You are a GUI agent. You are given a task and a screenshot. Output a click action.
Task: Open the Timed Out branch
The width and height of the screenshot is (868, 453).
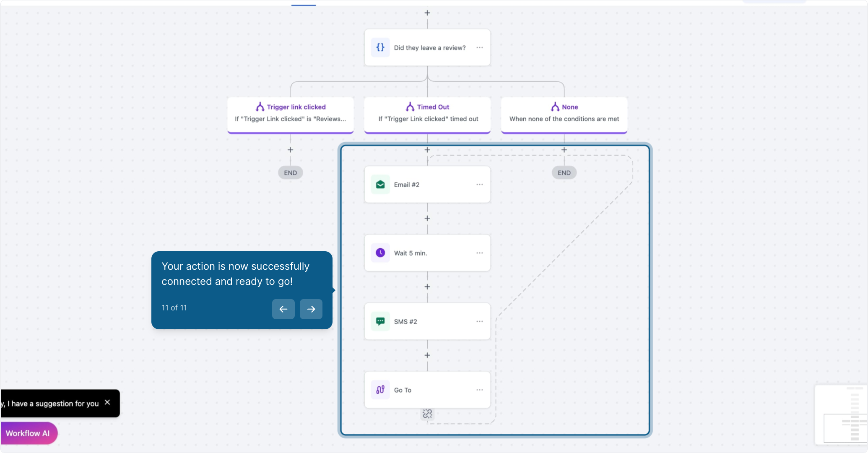(x=427, y=115)
